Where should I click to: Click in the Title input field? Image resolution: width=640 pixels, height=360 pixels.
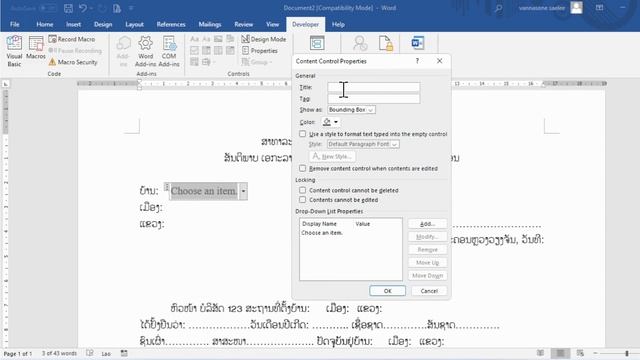[373, 87]
